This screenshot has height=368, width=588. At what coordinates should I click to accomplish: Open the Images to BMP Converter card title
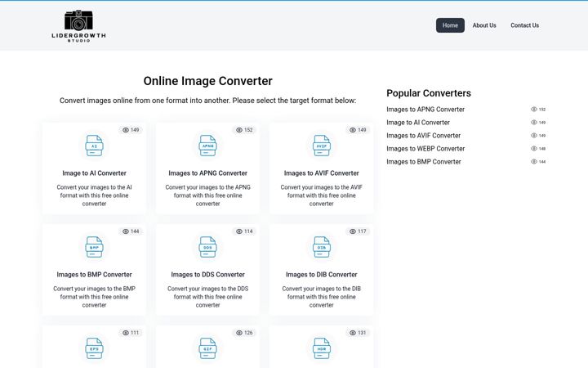94,275
